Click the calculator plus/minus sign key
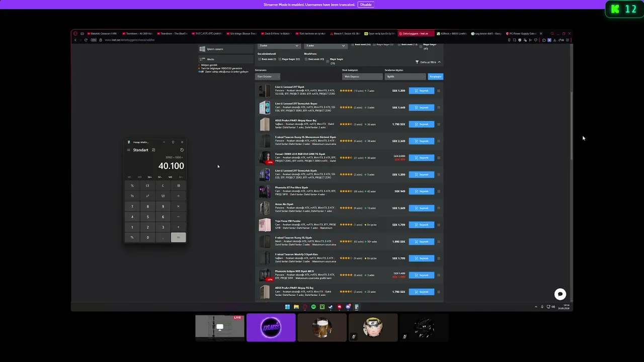 click(132, 237)
